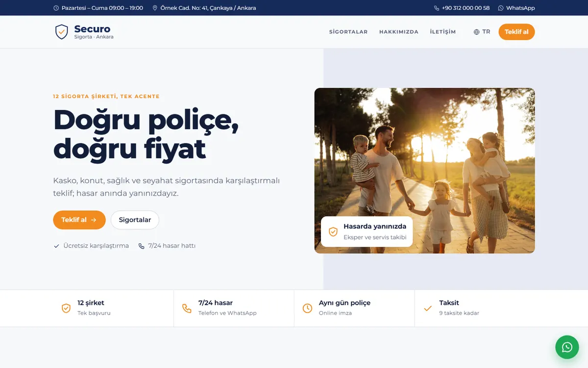Viewport: 588px width, 368px height.
Task: Click the Telefon ve WhatsApp subtitle
Action: (227, 313)
